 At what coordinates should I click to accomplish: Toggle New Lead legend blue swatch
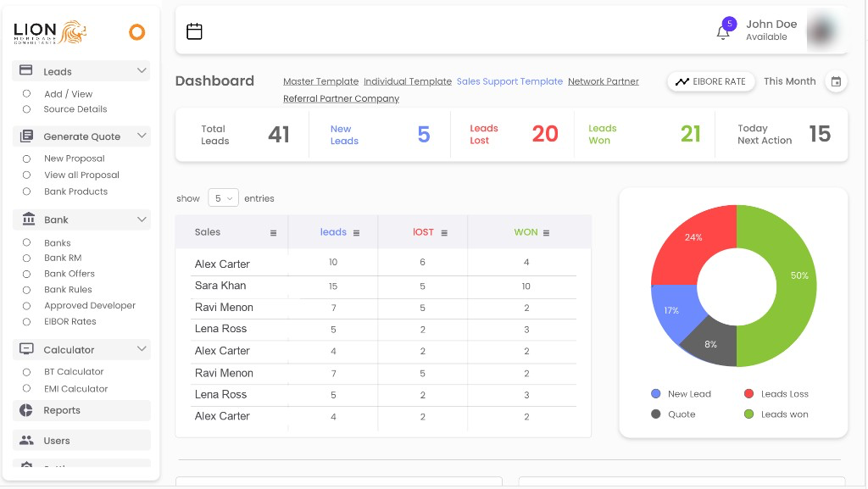point(656,394)
